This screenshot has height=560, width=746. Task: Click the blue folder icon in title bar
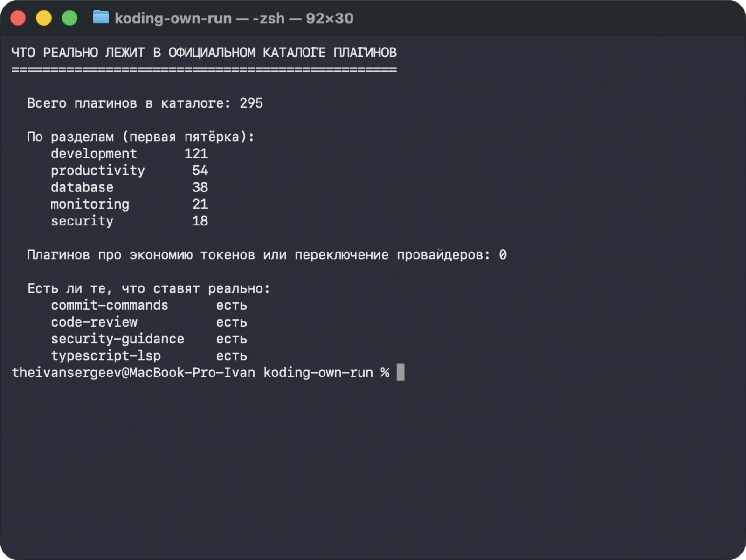(x=101, y=18)
